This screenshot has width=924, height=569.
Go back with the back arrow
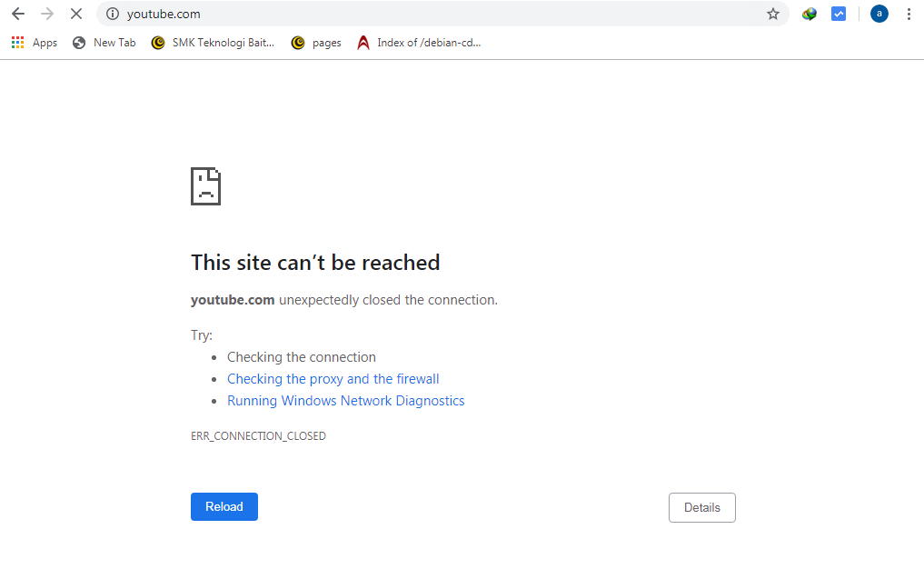18,14
